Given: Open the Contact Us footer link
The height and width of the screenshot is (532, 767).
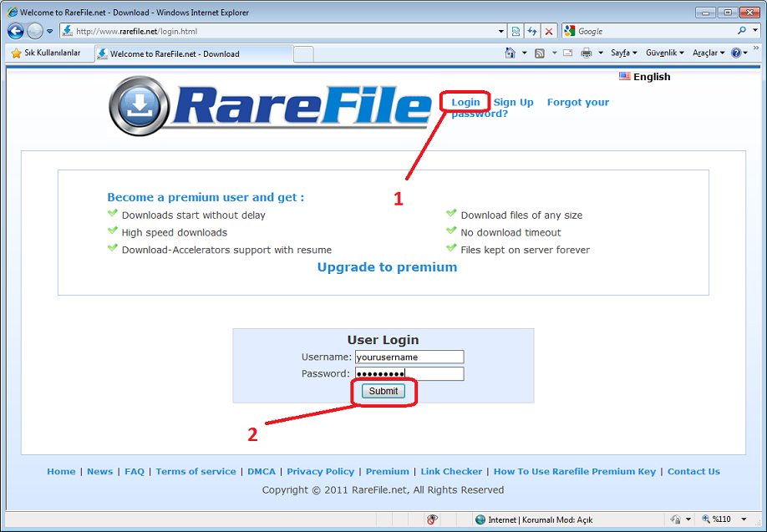Looking at the screenshot, I should click(x=693, y=471).
